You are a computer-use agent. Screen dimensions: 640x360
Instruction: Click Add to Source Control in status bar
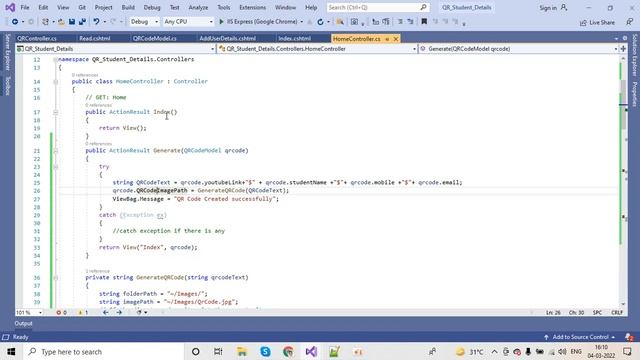coord(580,337)
